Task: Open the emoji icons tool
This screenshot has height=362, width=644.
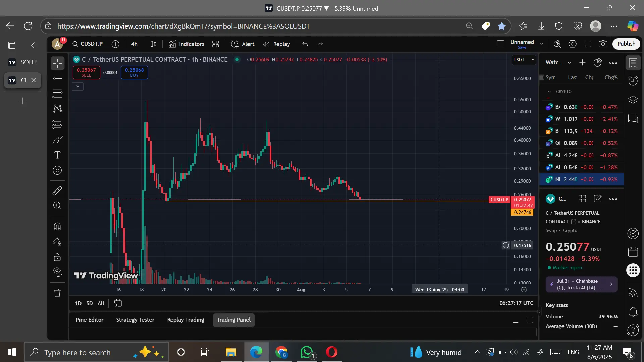Action: (x=57, y=170)
